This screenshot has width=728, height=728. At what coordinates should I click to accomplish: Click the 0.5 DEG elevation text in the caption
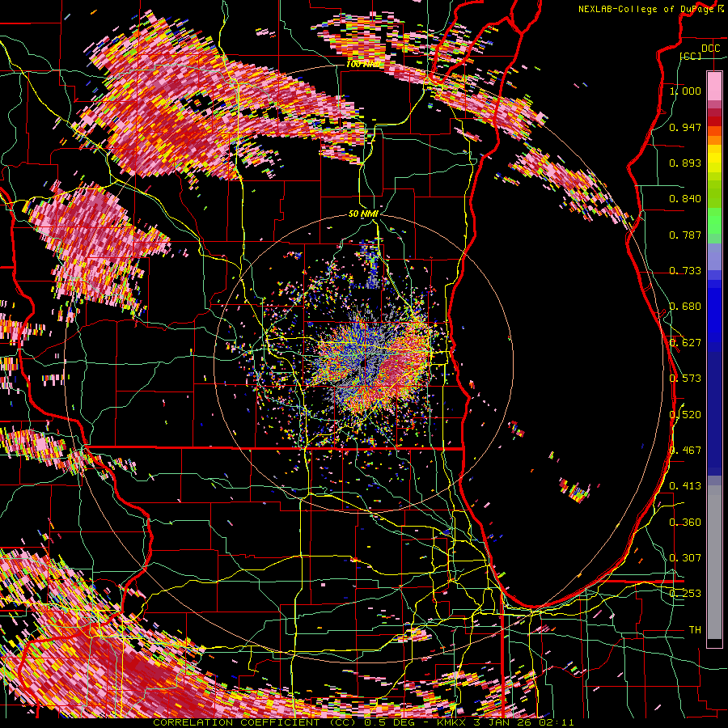[x=389, y=722]
